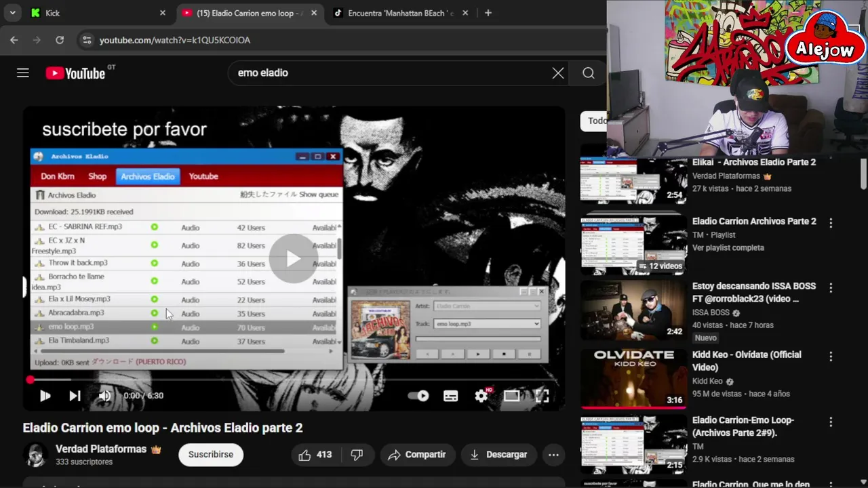Image resolution: width=868 pixels, height=488 pixels.
Task: Subscribe with the Suscribirse button
Action: 211,455
